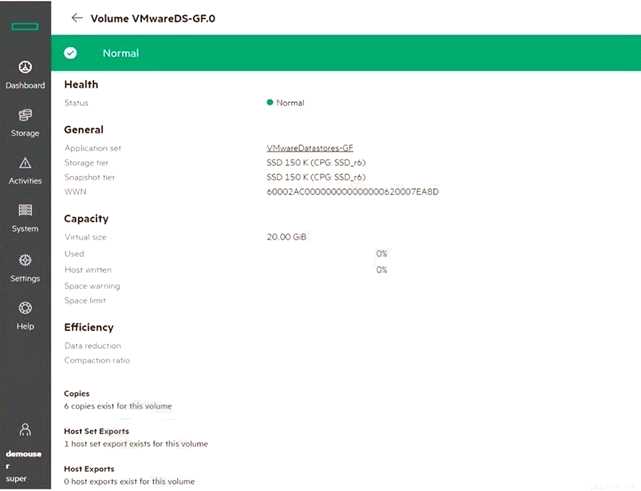
Task: Click the Volume VMwareDS-GF.0 page title
Action: point(153,18)
